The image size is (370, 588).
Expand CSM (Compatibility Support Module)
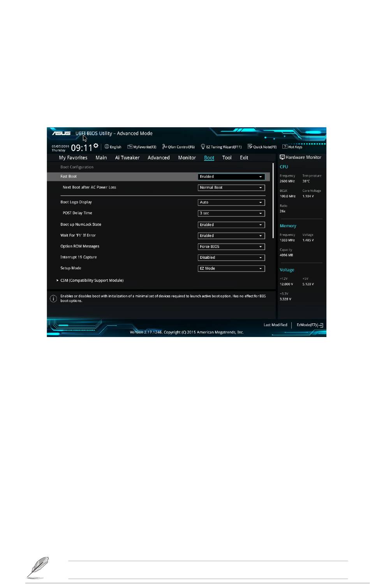click(92, 281)
